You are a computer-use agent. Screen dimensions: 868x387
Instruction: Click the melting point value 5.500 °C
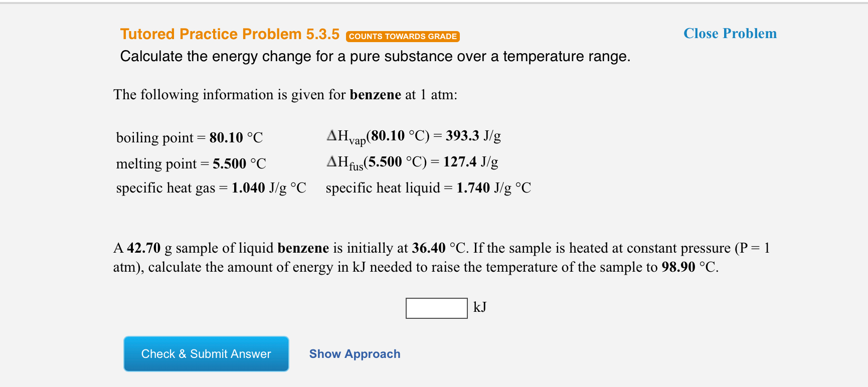(x=239, y=163)
